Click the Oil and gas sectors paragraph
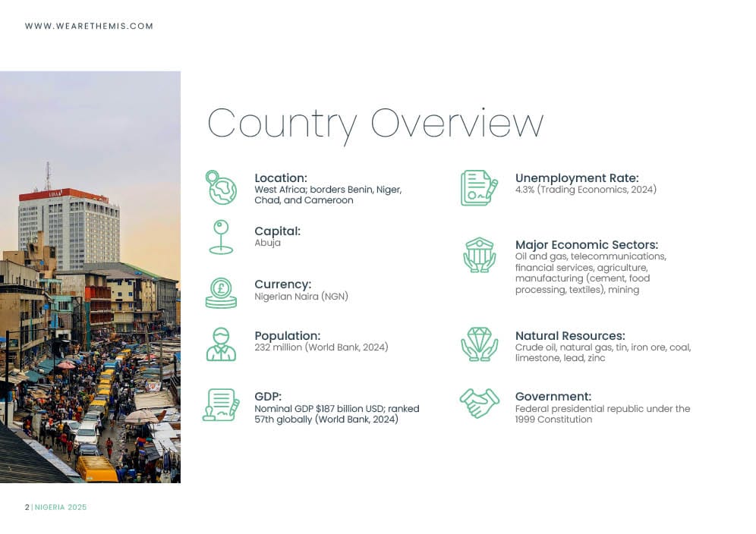The height and width of the screenshot is (534, 756). pos(591,273)
